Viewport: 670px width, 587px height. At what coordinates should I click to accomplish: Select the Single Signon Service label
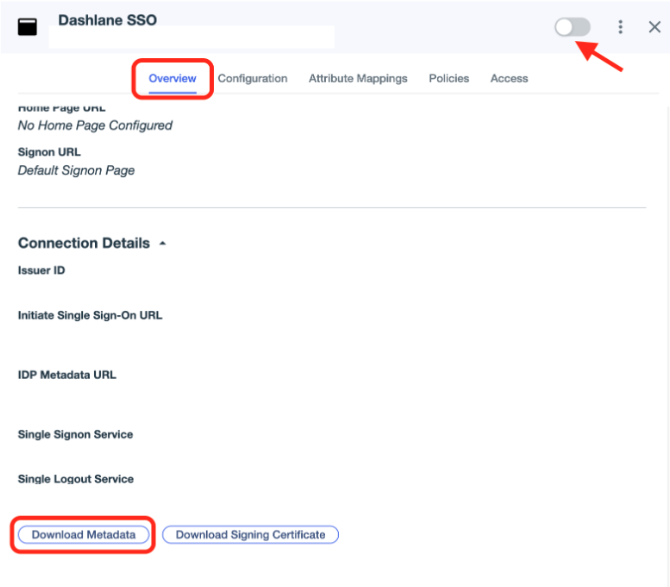click(x=75, y=435)
